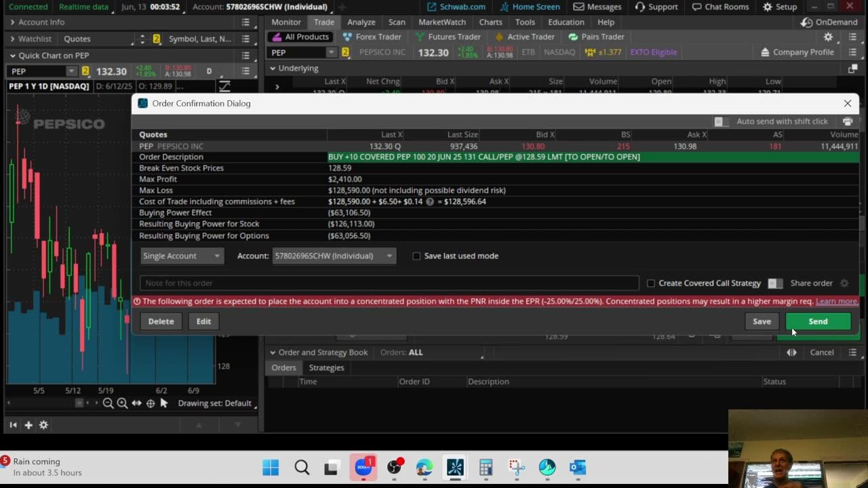This screenshot has width=868, height=488.
Task: Open the Quick Chart panel menu icon
Action: point(245,56)
